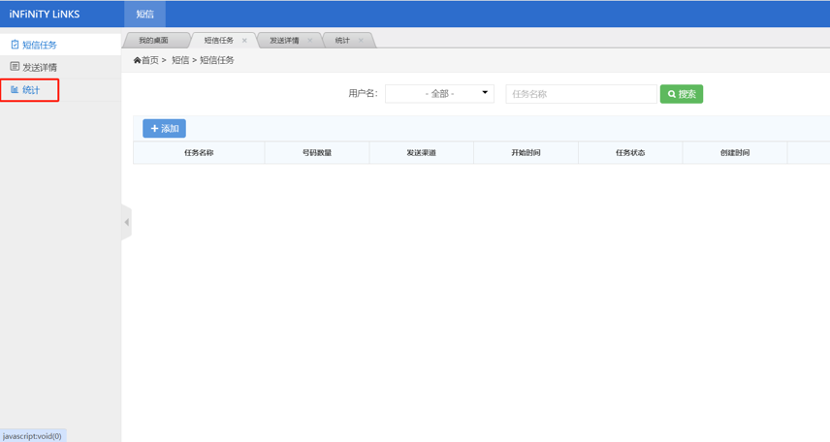830x442 pixels.
Task: Open 短信任务 in the sidebar
Action: (x=39, y=45)
